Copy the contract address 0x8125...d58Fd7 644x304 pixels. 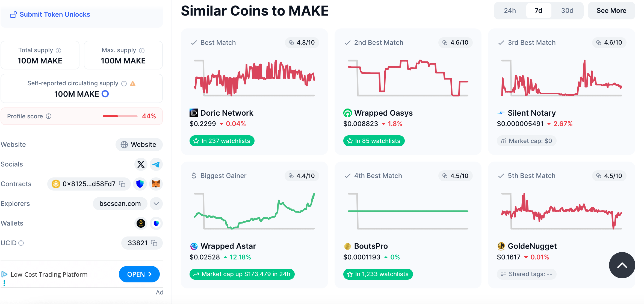[x=122, y=184]
